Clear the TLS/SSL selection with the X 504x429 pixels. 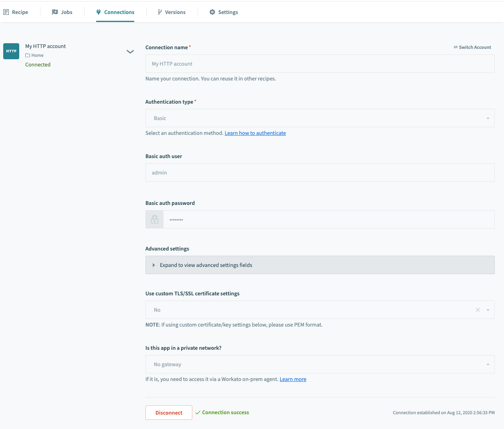[x=478, y=309]
